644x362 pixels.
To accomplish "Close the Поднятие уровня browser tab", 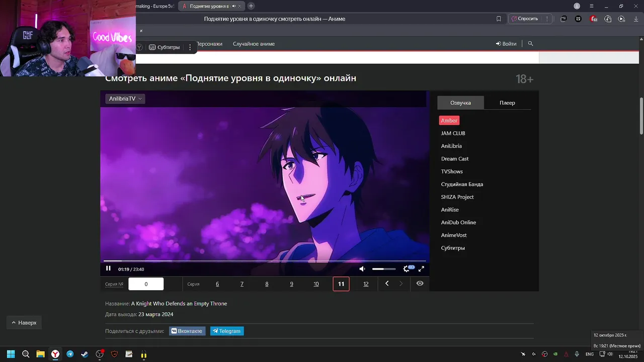I will (240, 6).
